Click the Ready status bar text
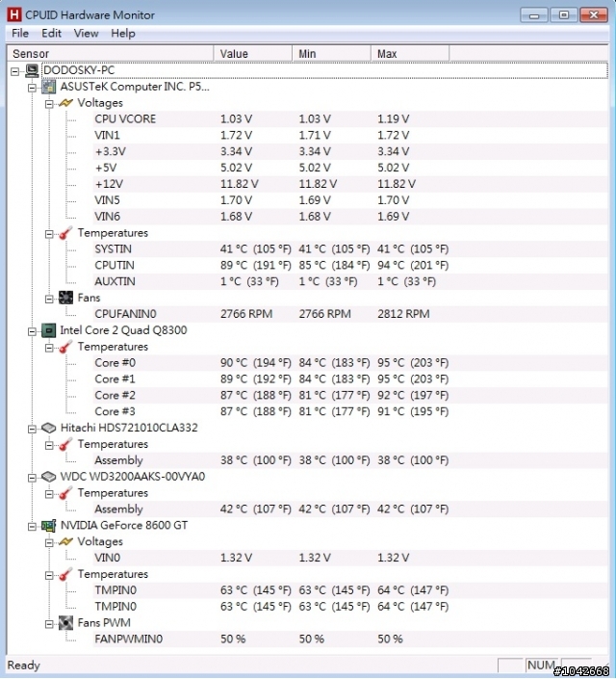This screenshot has width=616, height=679. click(x=24, y=666)
